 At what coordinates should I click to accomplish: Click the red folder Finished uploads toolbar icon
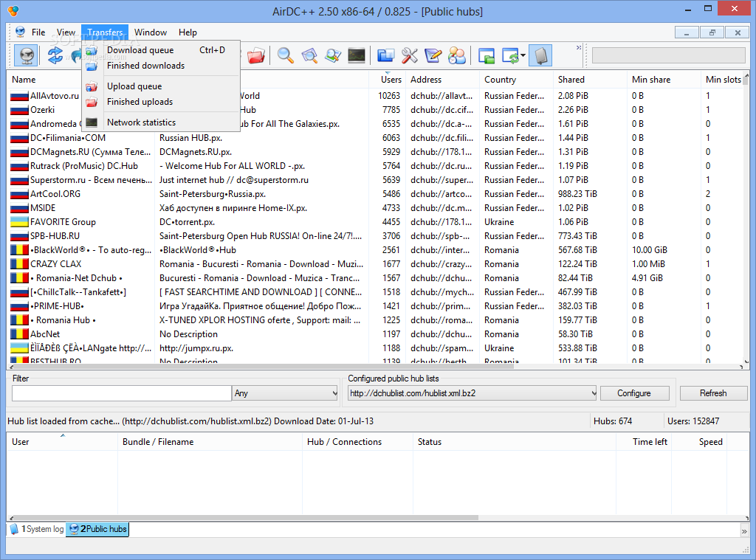256,56
